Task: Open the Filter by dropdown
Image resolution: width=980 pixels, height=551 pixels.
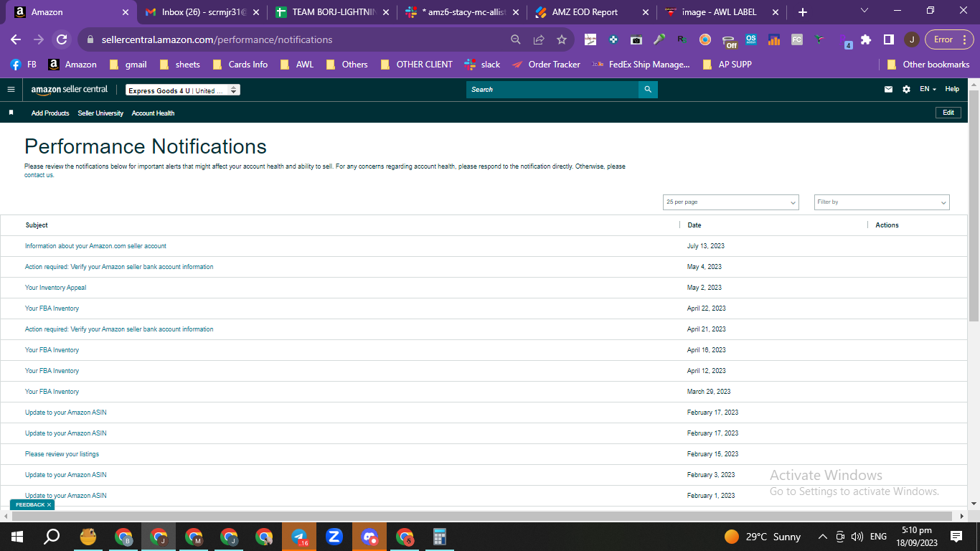Action: (x=882, y=202)
